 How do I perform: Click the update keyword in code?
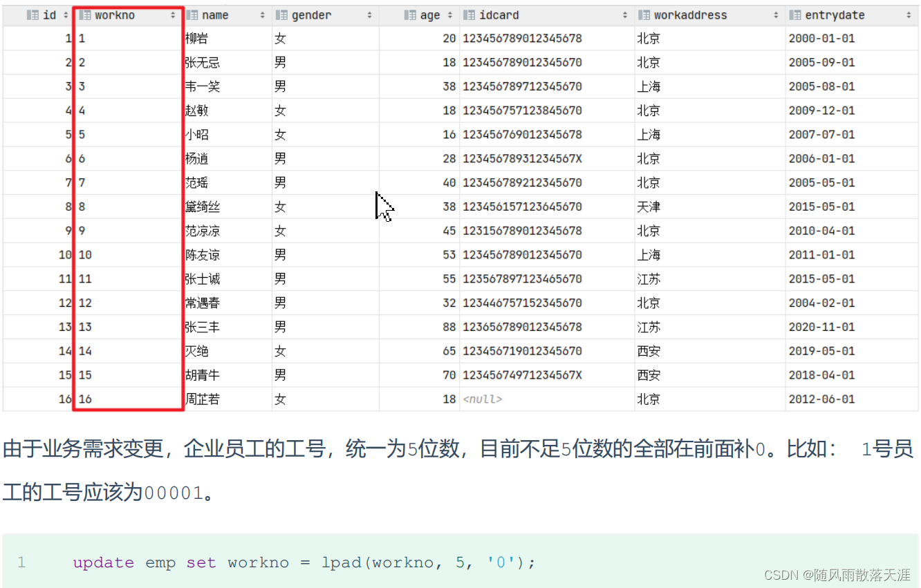pos(104,562)
